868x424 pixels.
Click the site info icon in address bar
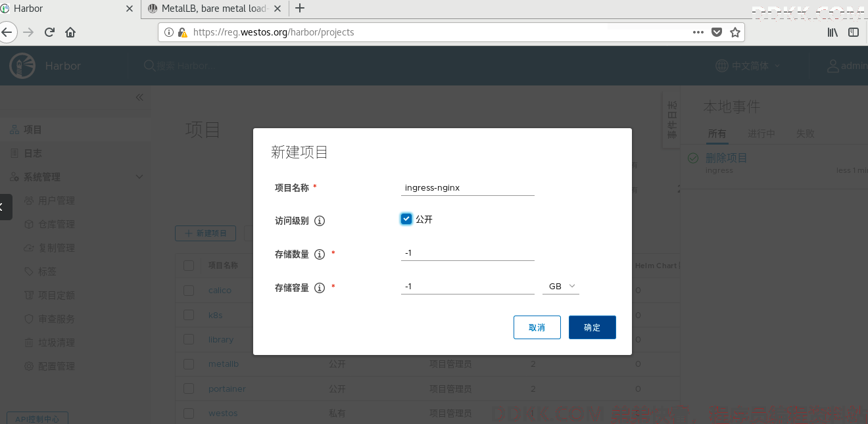click(x=169, y=32)
